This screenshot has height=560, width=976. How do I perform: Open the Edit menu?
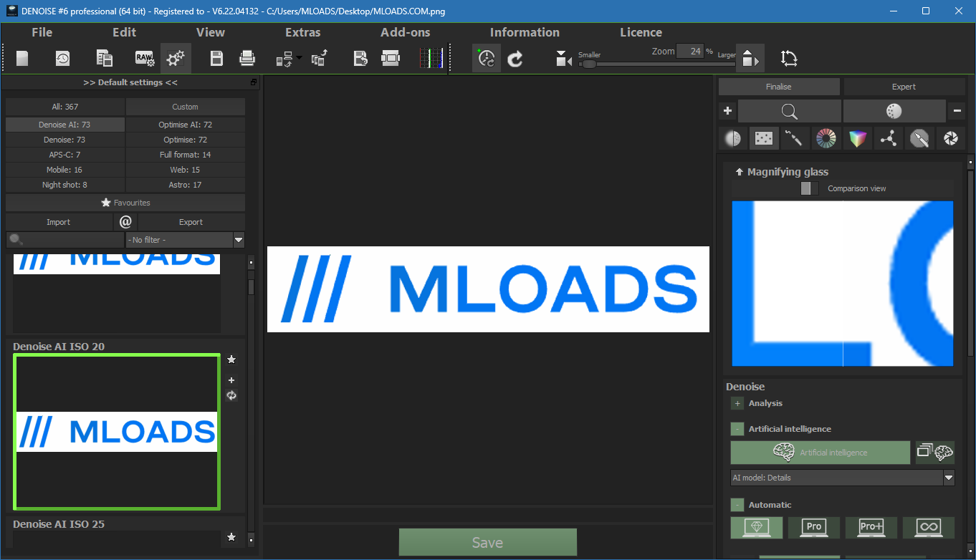(x=124, y=32)
